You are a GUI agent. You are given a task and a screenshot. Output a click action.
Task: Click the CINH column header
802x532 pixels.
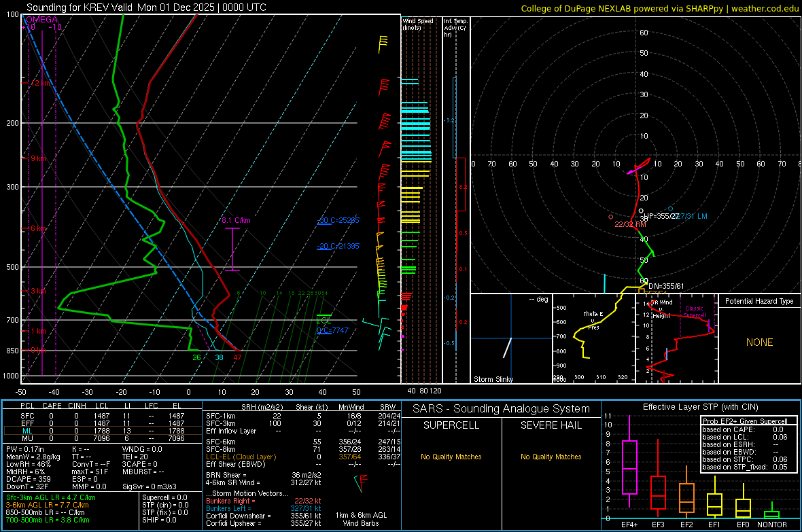[x=77, y=406]
